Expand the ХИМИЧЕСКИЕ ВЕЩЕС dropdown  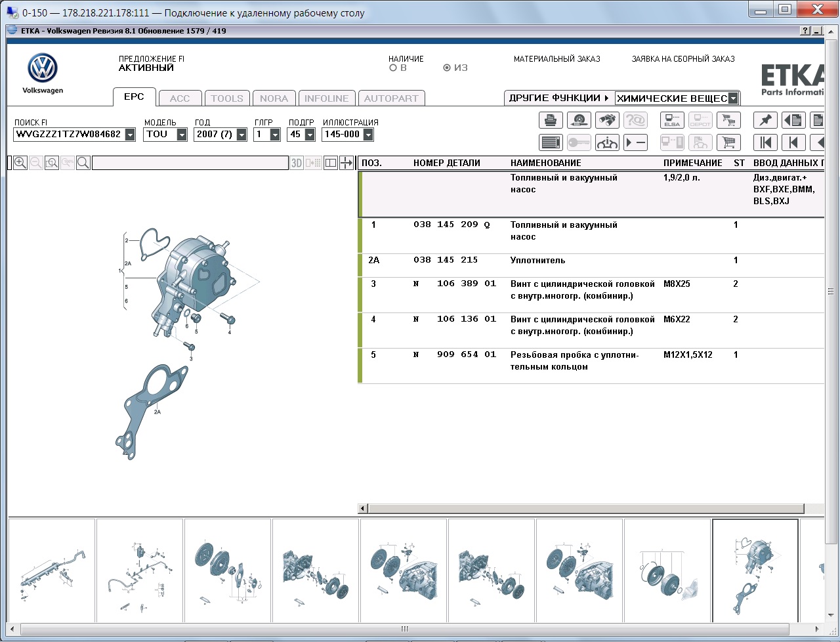[734, 98]
